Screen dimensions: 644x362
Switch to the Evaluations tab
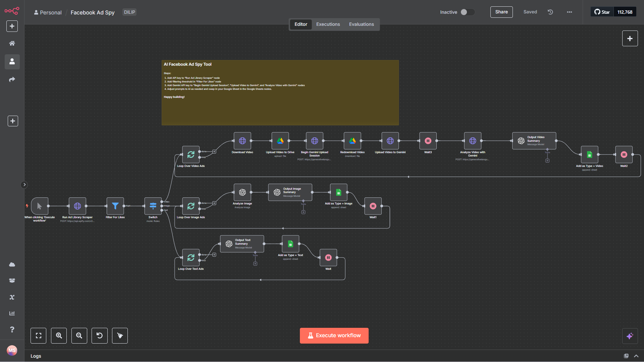(361, 24)
